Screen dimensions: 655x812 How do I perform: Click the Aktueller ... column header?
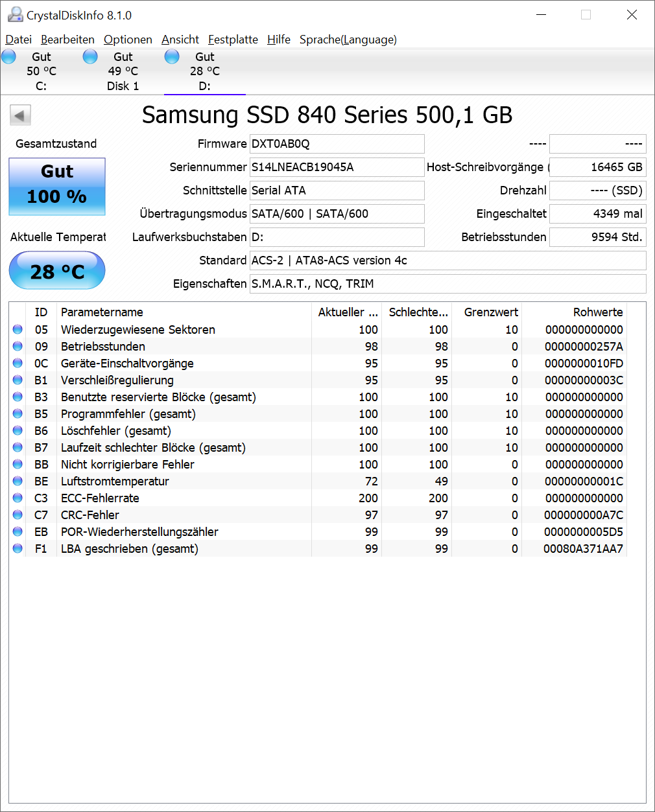347,312
